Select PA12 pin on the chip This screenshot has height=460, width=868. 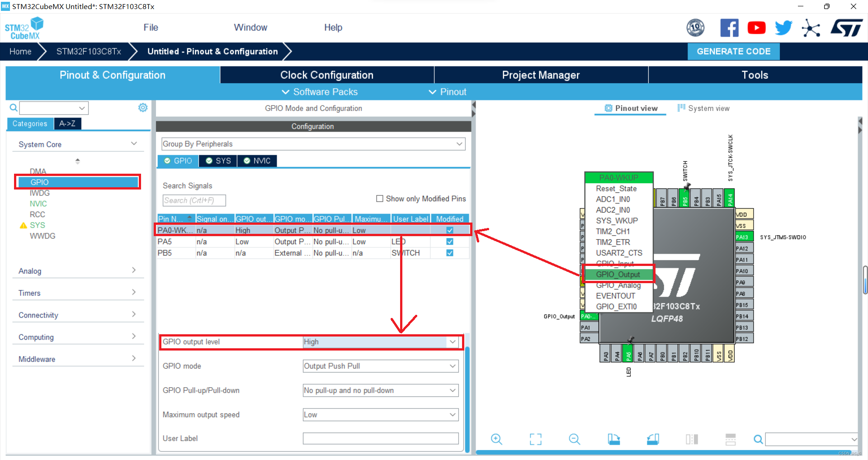point(744,248)
